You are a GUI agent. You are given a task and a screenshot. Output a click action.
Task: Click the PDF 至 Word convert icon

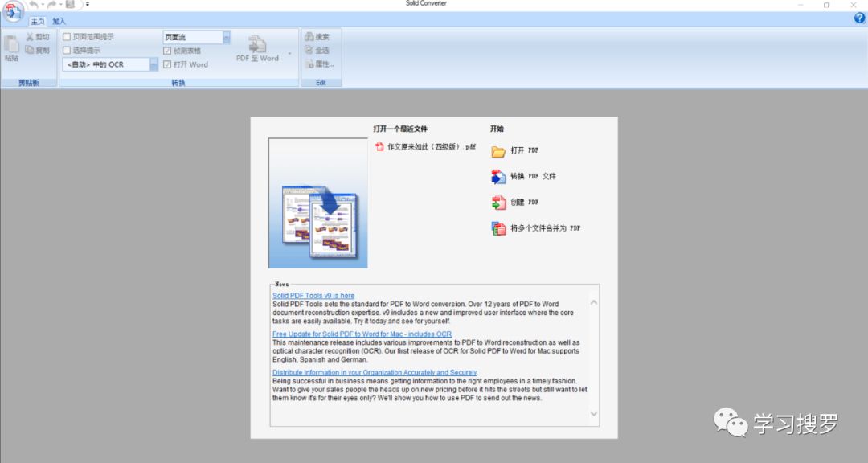point(257,44)
